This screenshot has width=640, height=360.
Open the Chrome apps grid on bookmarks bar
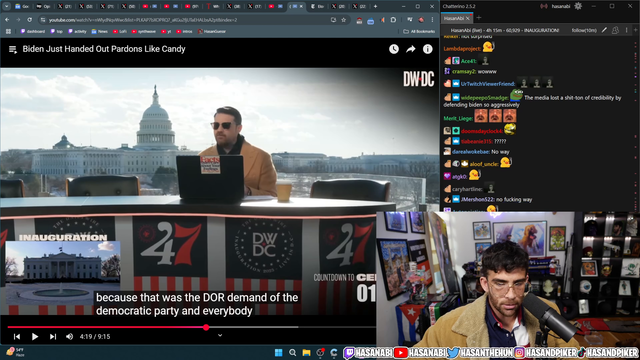point(8,31)
